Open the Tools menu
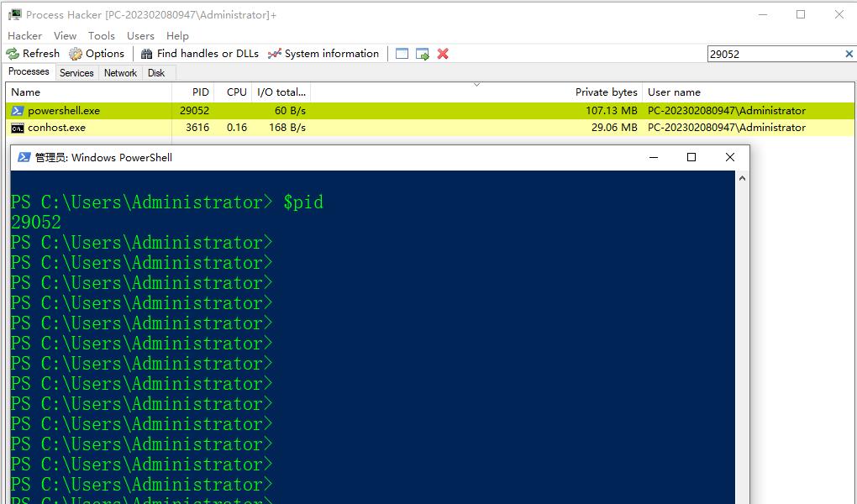857x504 pixels. coord(101,36)
